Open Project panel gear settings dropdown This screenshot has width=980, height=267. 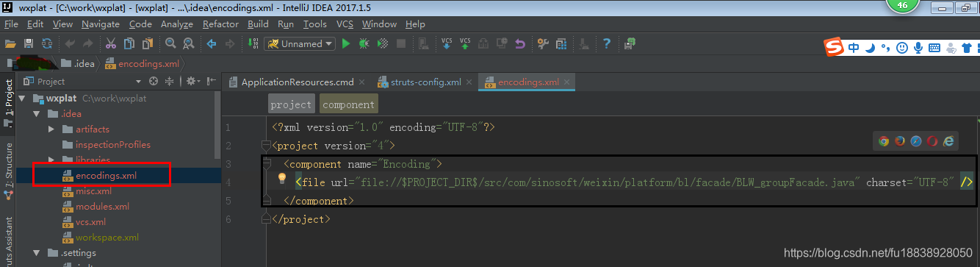tap(193, 82)
